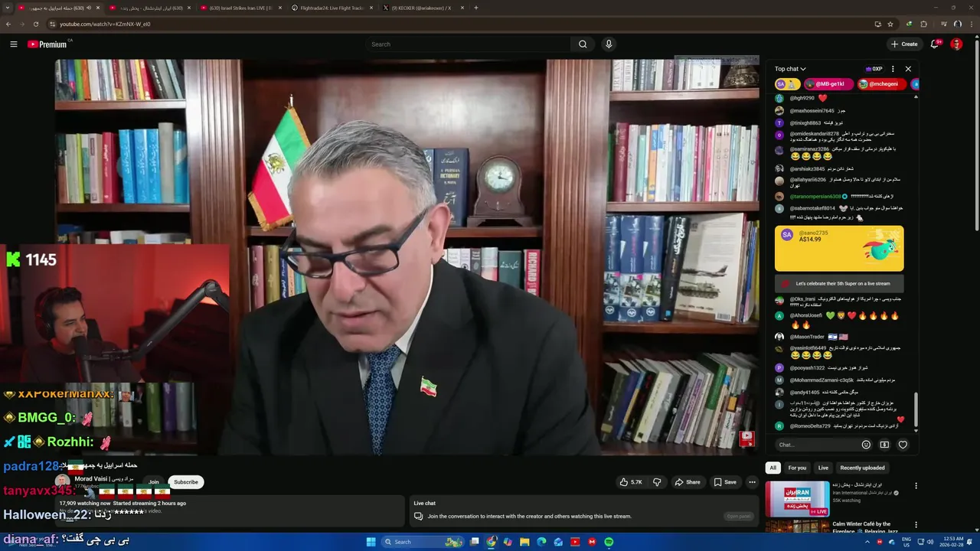The height and width of the screenshot is (551, 980).
Task: Open the chat XP points badge
Action: pyautogui.click(x=874, y=69)
